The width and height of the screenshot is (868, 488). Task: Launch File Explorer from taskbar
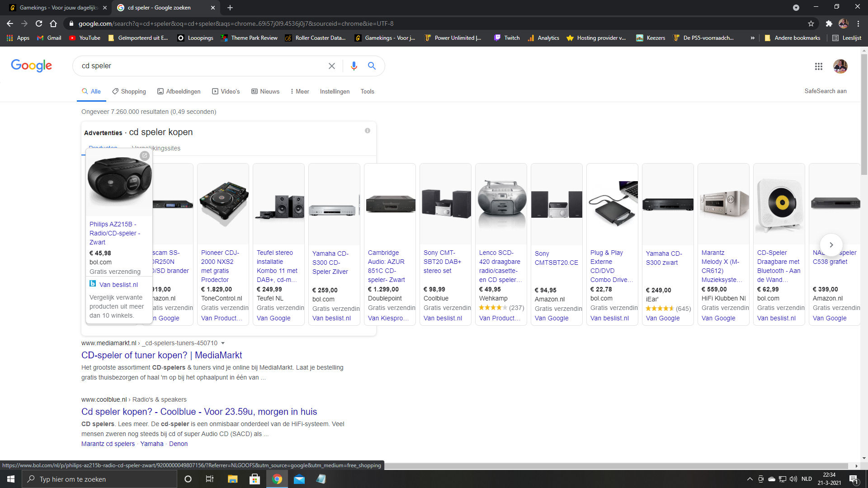coord(232,479)
